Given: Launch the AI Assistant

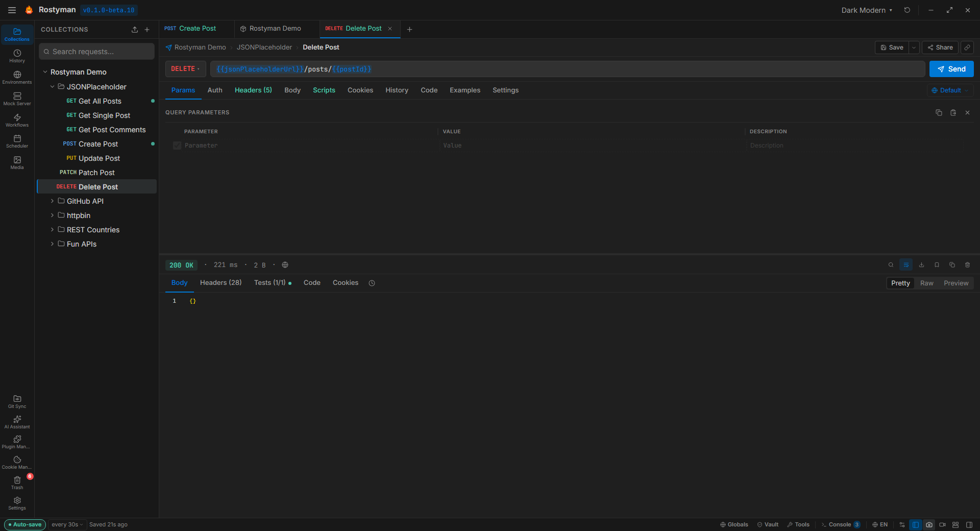Looking at the screenshot, I should click(17, 422).
